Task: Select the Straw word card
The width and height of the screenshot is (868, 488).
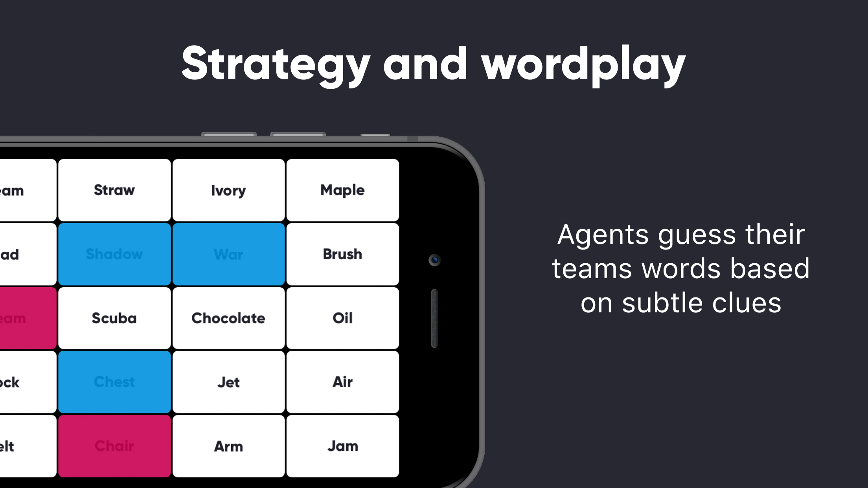Action: pos(114,190)
